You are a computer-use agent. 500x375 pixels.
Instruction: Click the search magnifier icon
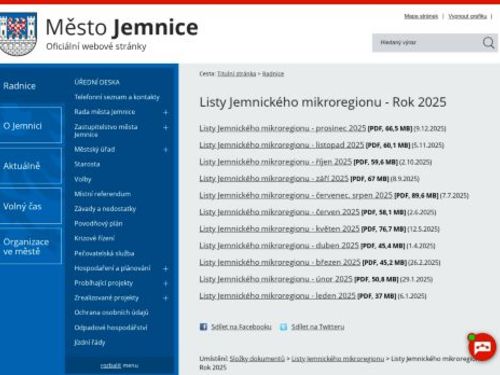(x=488, y=43)
